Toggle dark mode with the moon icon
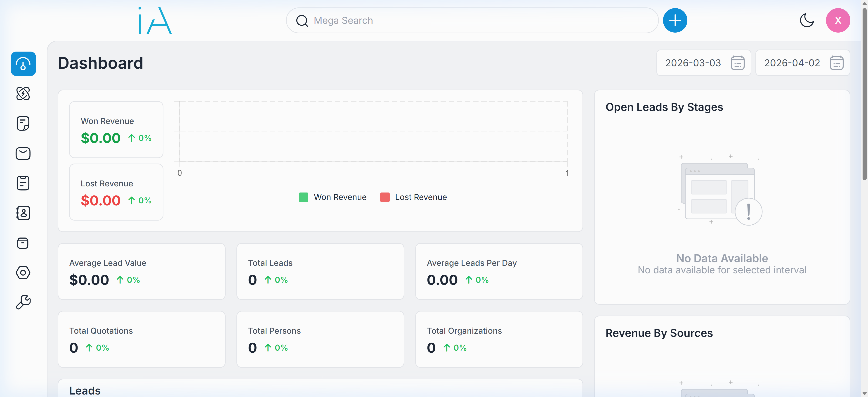Viewport: 868px width, 397px height. 807,20
